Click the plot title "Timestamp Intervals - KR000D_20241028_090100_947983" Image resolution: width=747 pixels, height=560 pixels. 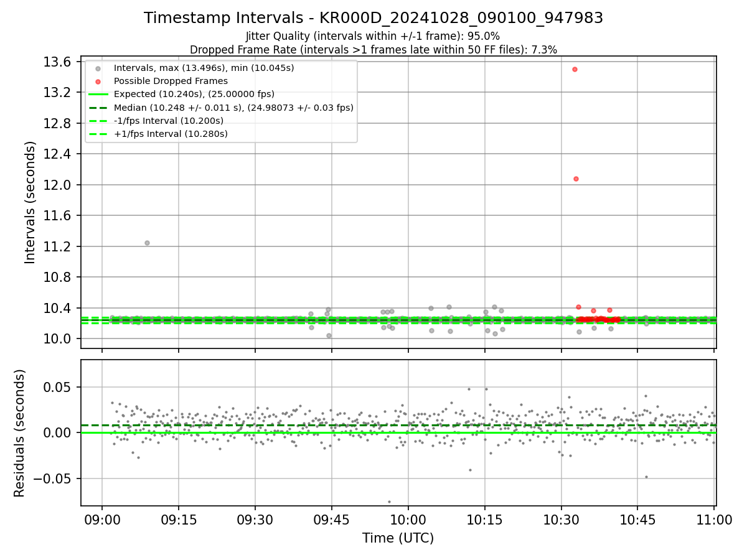tap(374, 18)
